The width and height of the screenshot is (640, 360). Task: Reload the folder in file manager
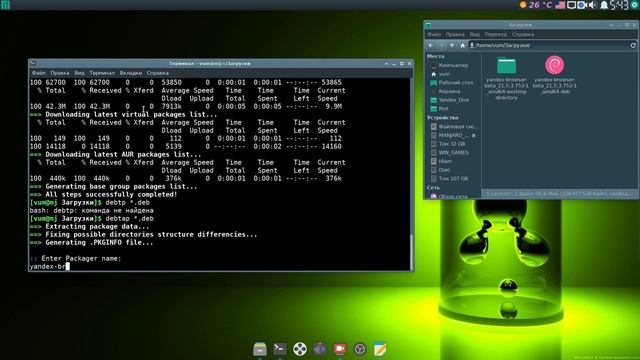tap(633, 45)
